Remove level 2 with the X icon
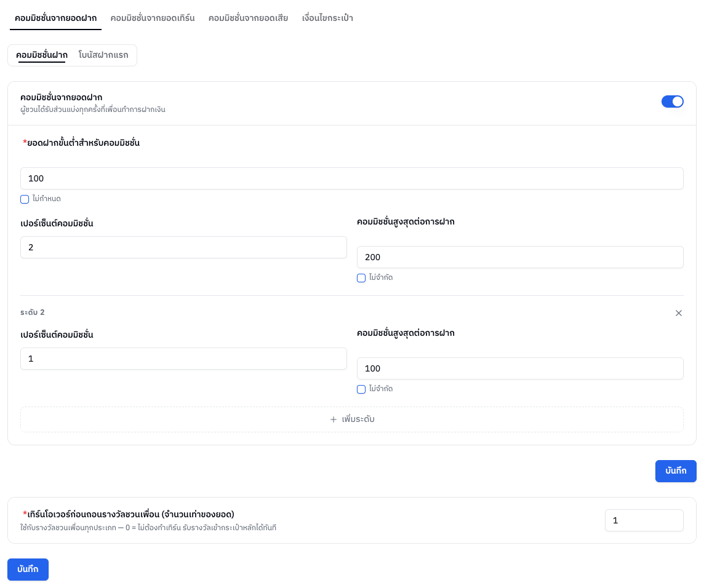Viewport: 704px width, 588px height. point(678,313)
